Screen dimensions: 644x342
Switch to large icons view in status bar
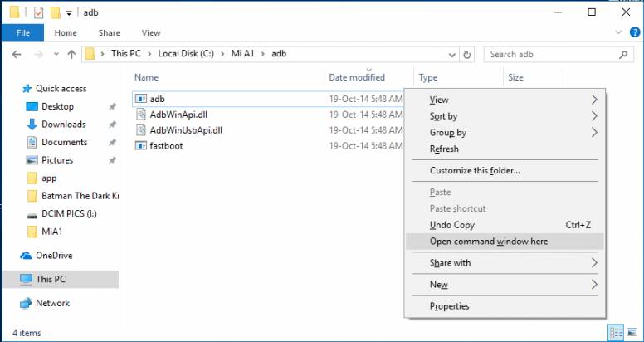tap(633, 333)
